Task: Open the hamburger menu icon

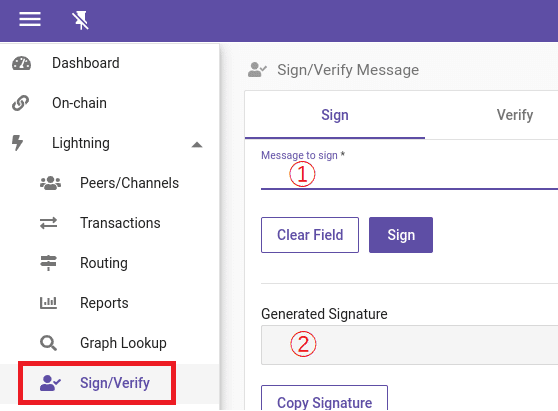Action: pyautogui.click(x=30, y=19)
